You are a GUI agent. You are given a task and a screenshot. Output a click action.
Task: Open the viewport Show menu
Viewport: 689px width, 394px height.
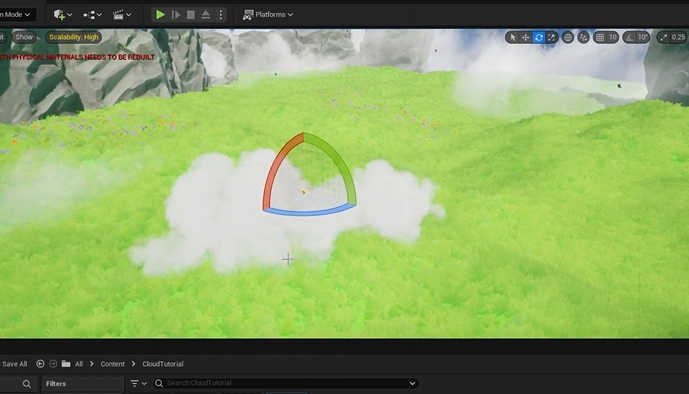coord(24,37)
